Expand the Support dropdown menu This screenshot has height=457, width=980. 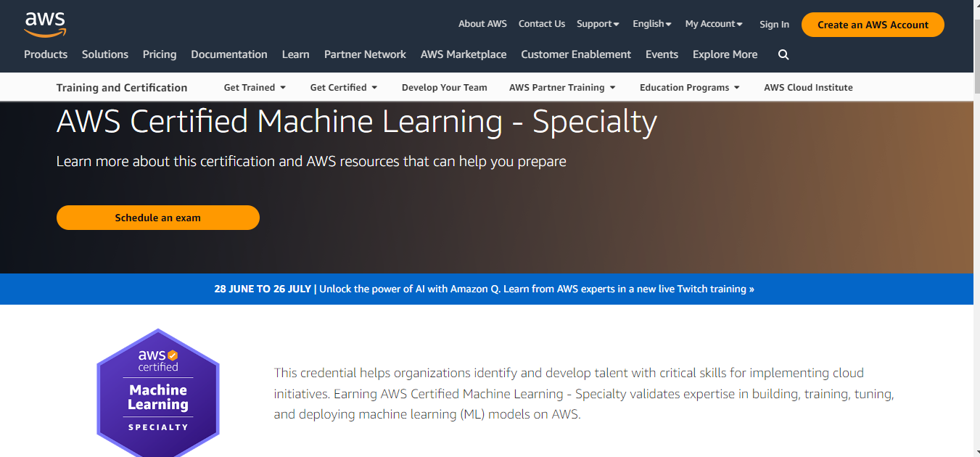(598, 24)
